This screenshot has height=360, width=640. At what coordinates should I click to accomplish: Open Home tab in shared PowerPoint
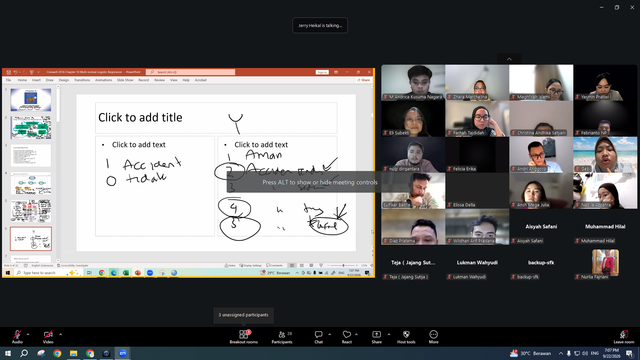coord(22,80)
